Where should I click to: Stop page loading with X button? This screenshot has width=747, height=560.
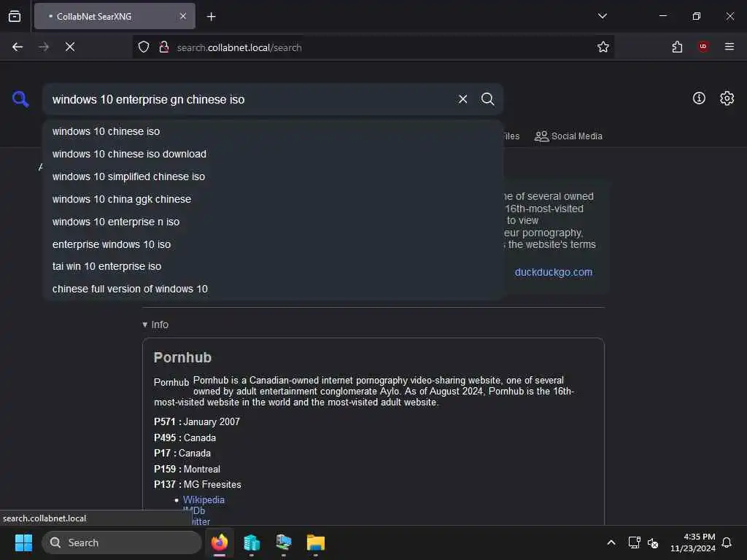pyautogui.click(x=70, y=47)
